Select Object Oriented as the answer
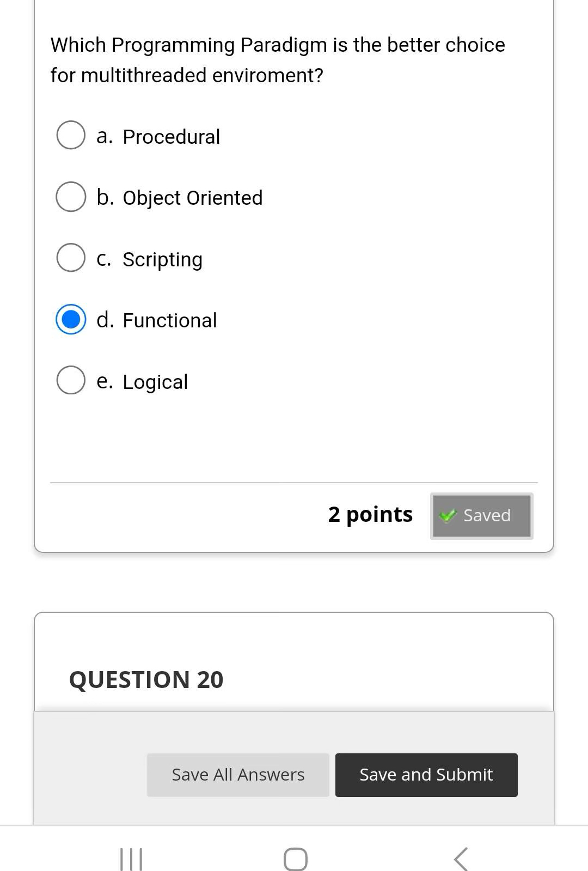Screen dimensions: 588x871 click(70, 196)
